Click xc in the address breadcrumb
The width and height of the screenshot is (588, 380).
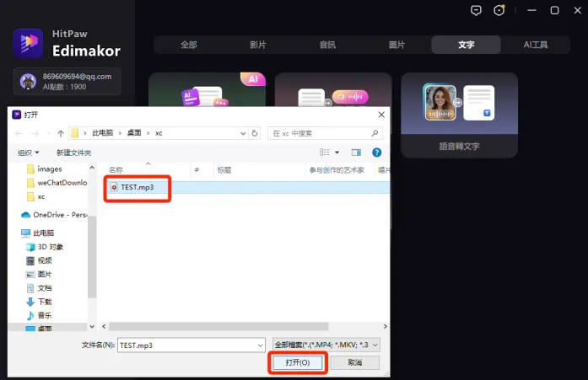(159, 133)
